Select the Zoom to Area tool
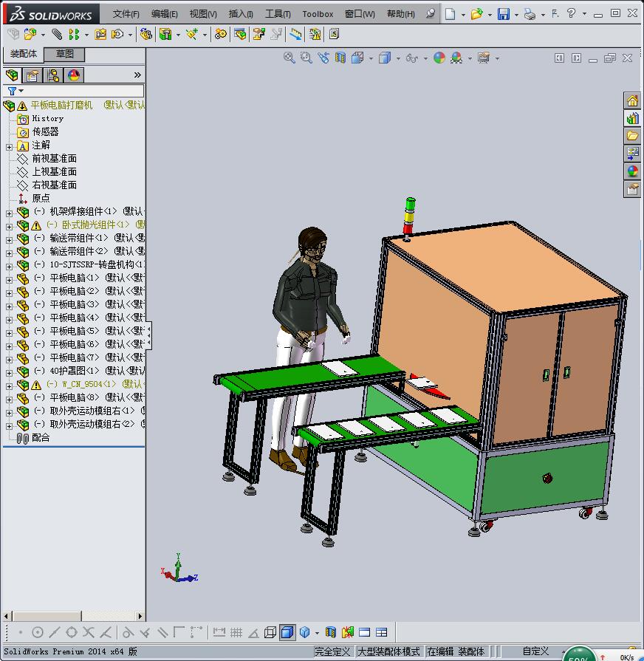This screenshot has width=644, height=661. tap(306, 58)
